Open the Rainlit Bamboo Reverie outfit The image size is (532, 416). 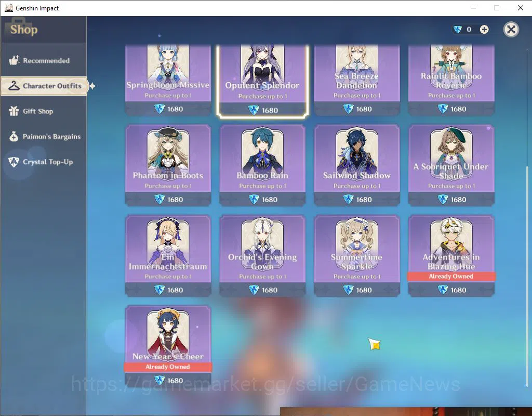pos(451,80)
